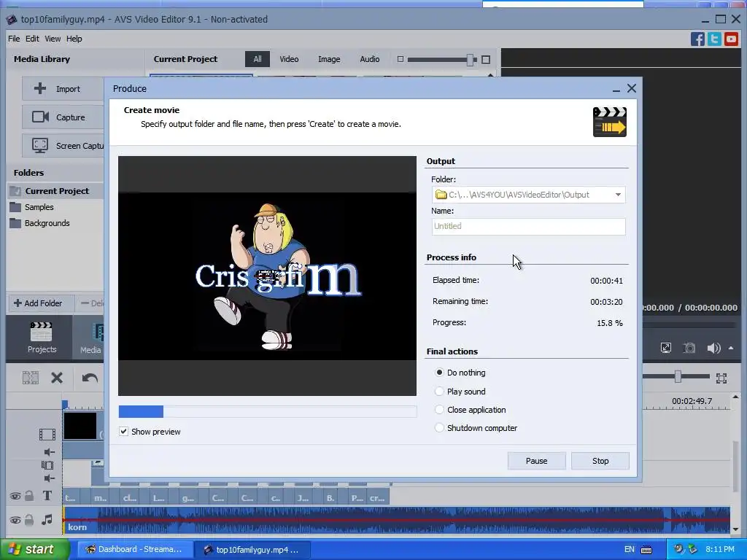
Task: Switch to Dashboard - Streama taskbar item
Action: 134,549
